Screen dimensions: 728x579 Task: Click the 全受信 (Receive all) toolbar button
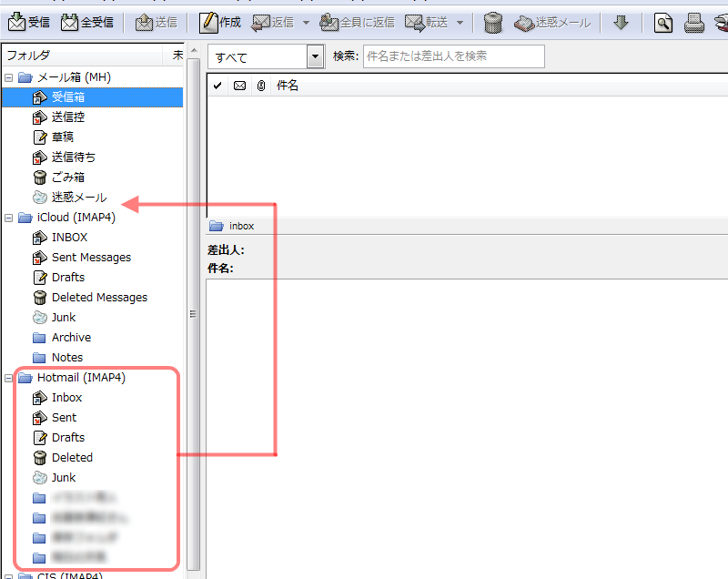click(x=87, y=23)
